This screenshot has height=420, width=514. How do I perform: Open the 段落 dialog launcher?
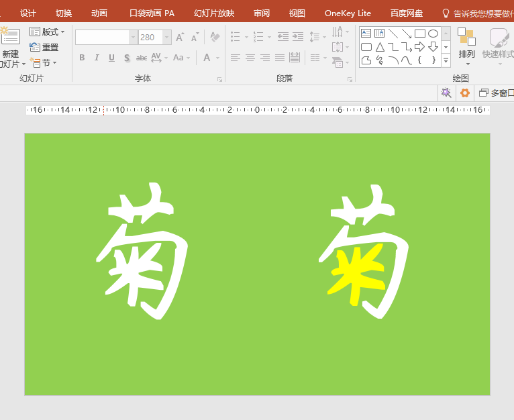[x=350, y=79]
